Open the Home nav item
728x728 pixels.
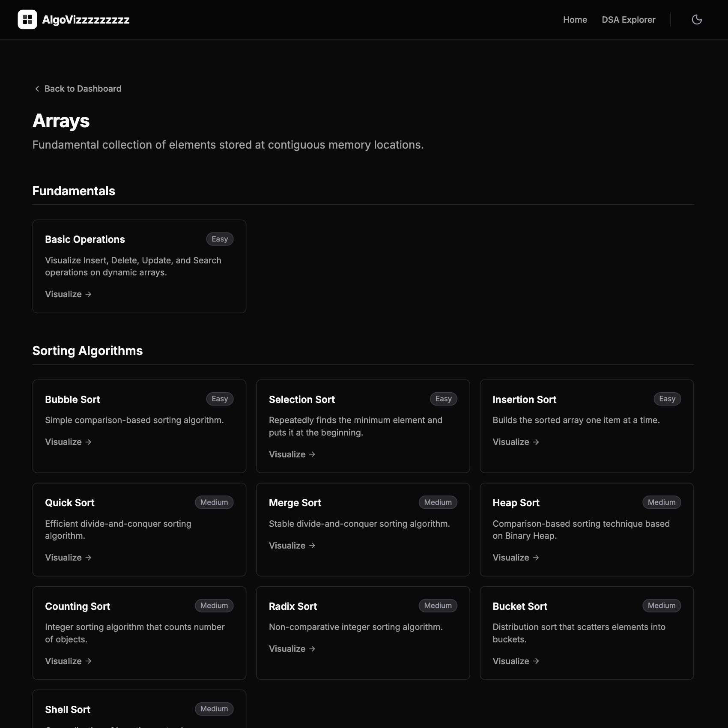[575, 20]
